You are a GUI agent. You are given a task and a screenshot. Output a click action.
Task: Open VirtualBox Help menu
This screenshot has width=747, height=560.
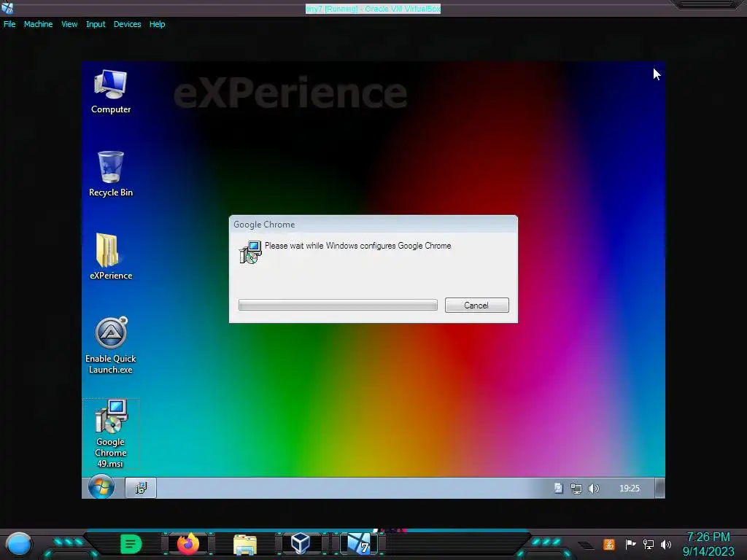click(x=157, y=24)
